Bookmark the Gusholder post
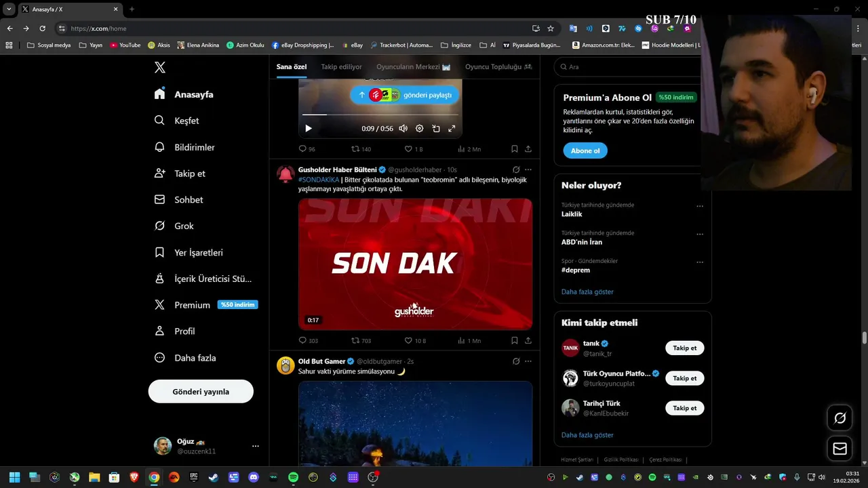This screenshot has width=868, height=488. pos(514,340)
